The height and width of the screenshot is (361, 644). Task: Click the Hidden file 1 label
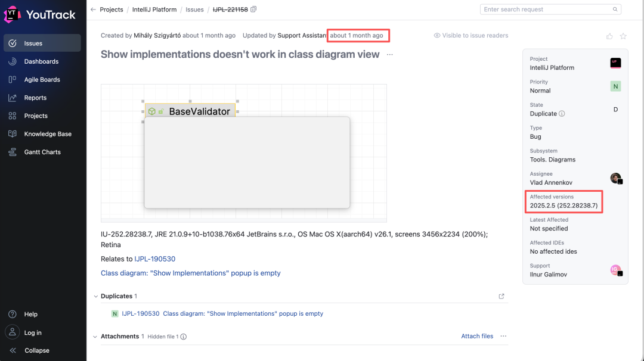coord(163,337)
